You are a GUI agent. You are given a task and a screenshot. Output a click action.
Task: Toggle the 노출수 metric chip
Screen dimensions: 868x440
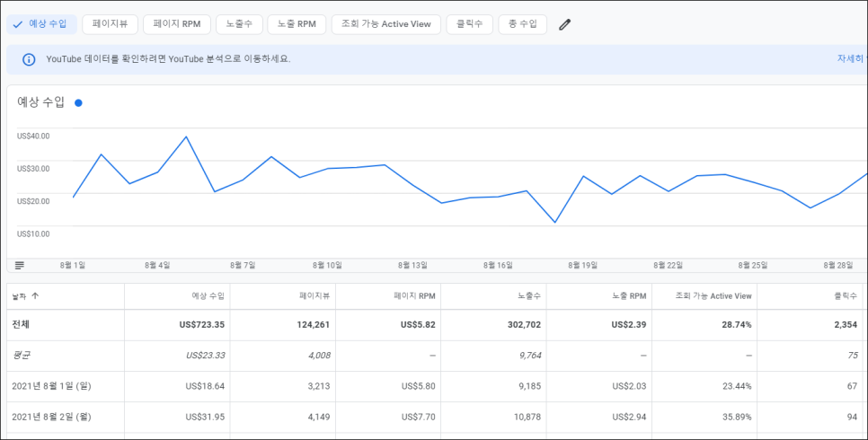[239, 24]
